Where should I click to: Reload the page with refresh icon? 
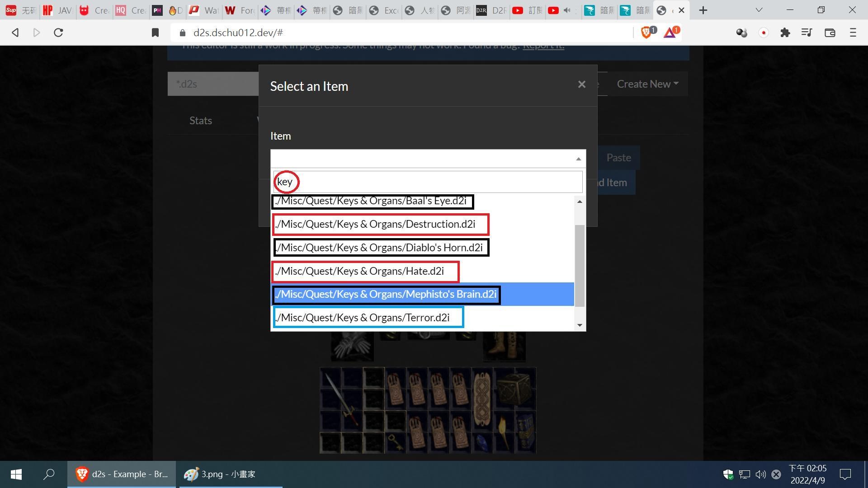point(58,33)
